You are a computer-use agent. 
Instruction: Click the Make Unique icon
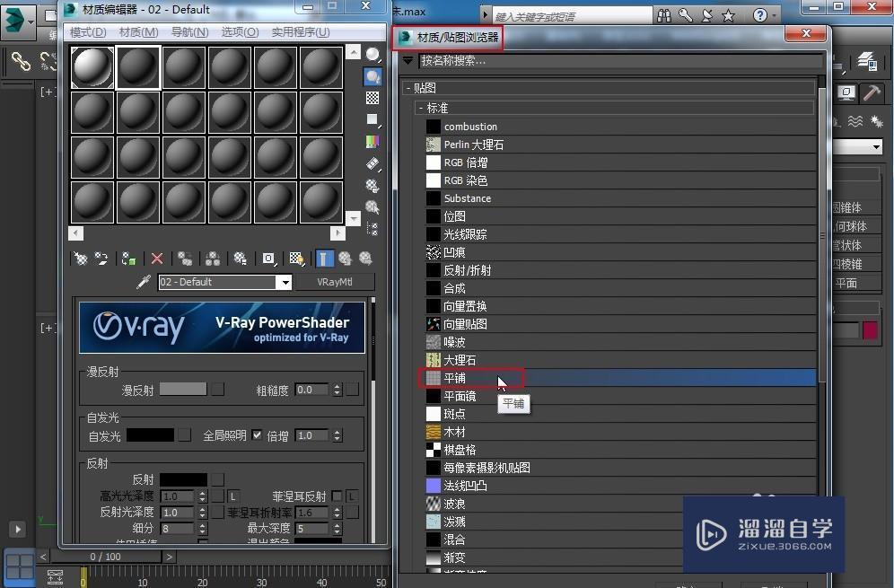pos(213,259)
